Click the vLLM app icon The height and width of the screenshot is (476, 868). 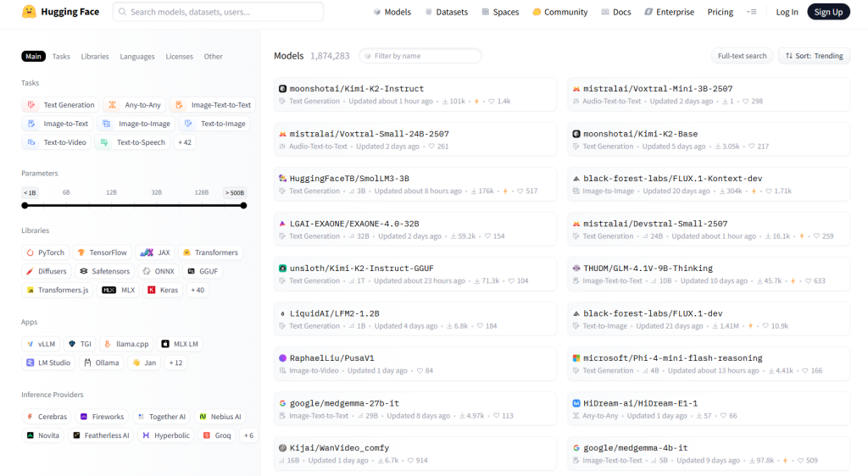(x=31, y=344)
